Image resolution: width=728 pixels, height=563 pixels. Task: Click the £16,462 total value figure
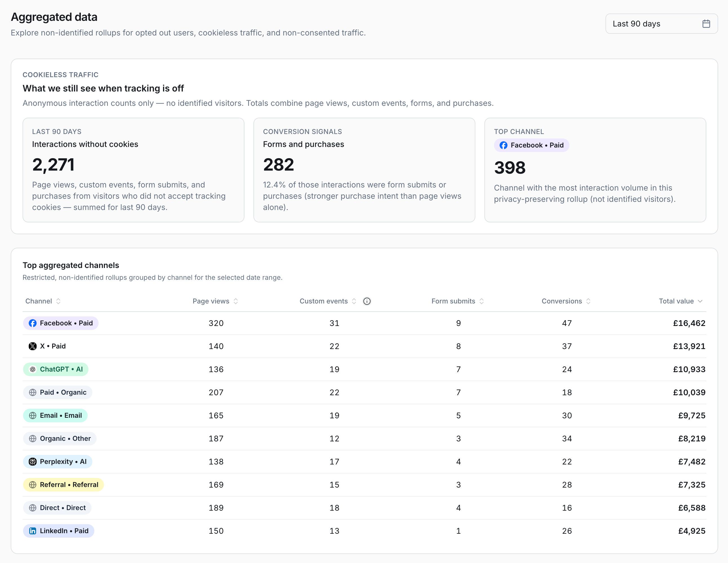pos(689,323)
